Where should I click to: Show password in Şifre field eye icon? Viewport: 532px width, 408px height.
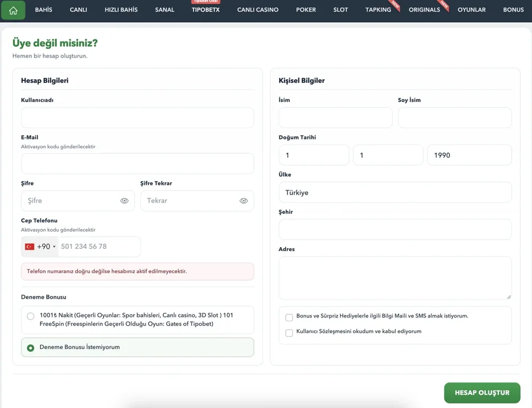[x=124, y=201]
